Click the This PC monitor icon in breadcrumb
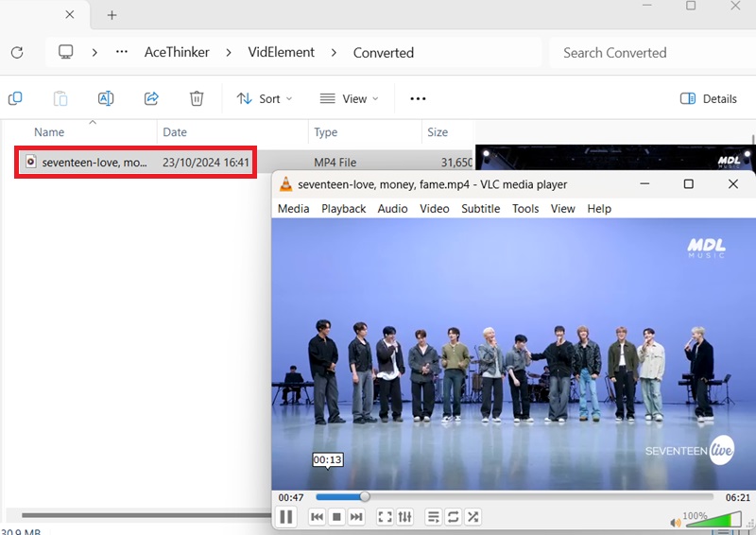Image resolution: width=756 pixels, height=535 pixels. [x=65, y=52]
